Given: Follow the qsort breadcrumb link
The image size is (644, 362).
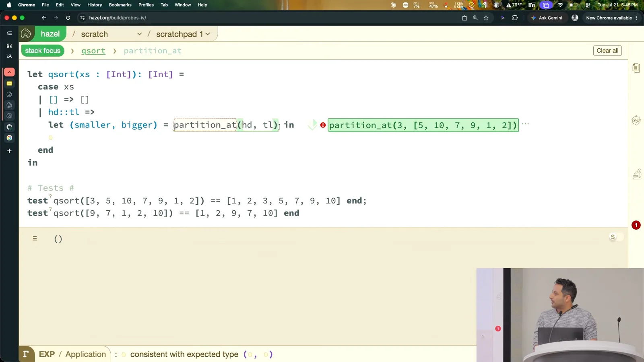Looking at the screenshot, I should [x=93, y=51].
